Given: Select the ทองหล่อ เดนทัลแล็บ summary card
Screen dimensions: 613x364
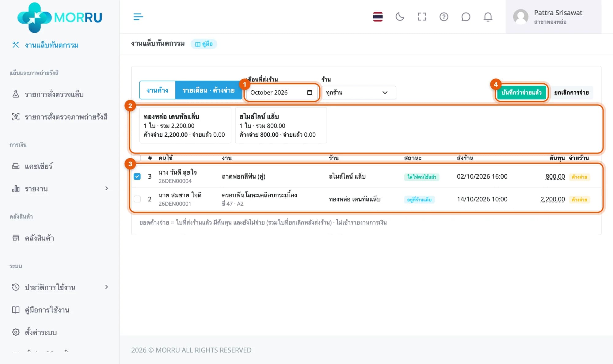Looking at the screenshot, I should pyautogui.click(x=185, y=125).
